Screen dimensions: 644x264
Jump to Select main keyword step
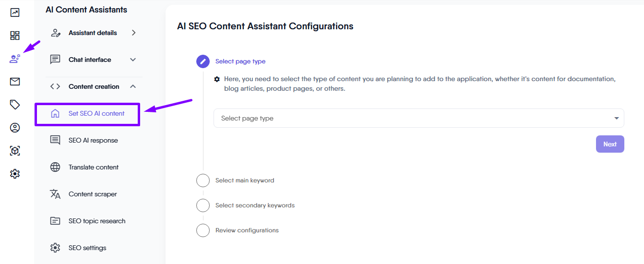point(244,180)
